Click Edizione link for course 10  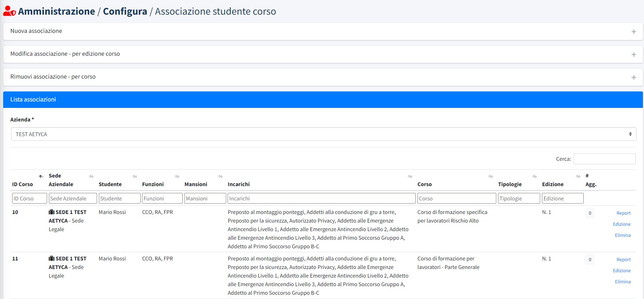click(x=622, y=224)
